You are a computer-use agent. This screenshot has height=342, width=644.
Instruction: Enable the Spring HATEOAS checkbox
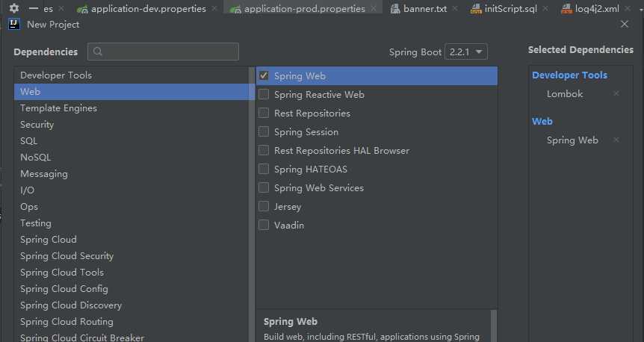(x=264, y=170)
